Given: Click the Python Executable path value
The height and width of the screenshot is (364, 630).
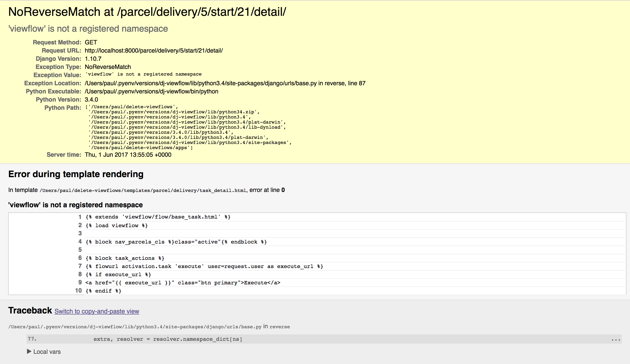Looking at the screenshot, I should (x=151, y=91).
